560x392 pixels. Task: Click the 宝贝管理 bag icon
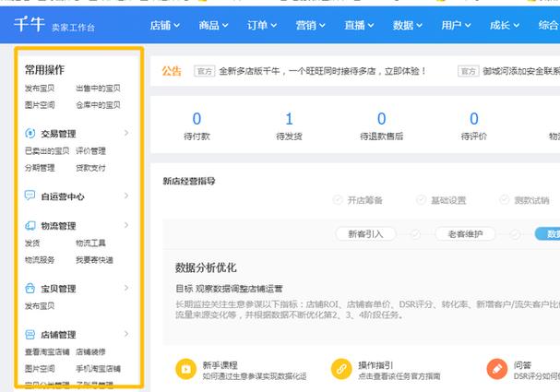pyautogui.click(x=30, y=288)
